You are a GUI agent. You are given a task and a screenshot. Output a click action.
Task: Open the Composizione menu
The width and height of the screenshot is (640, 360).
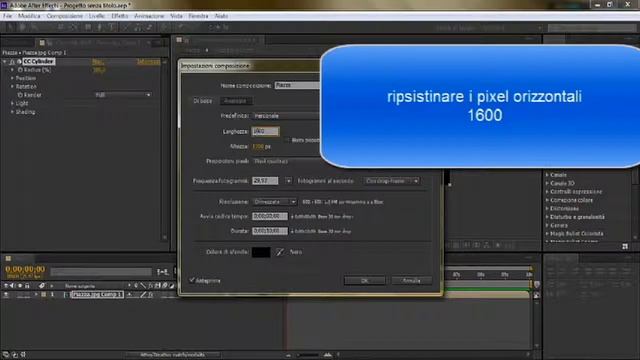64,16
